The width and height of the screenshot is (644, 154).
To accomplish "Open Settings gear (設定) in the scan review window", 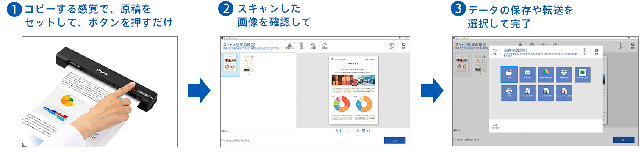I will [x=403, y=46].
